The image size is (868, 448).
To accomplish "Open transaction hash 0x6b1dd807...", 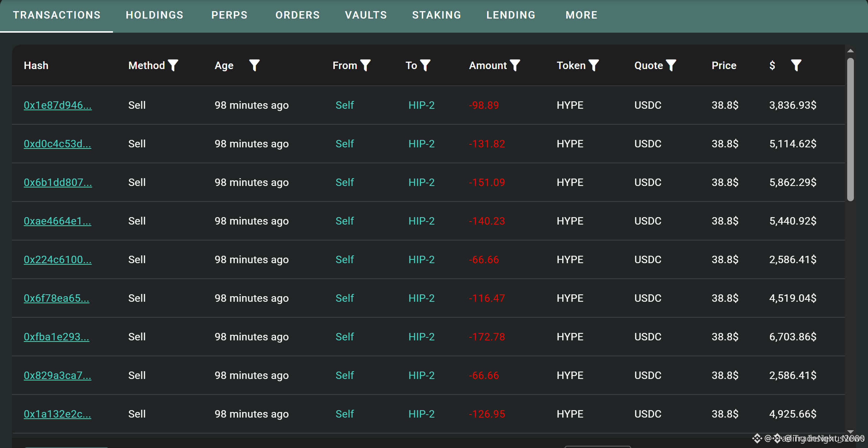I will pos(58,182).
